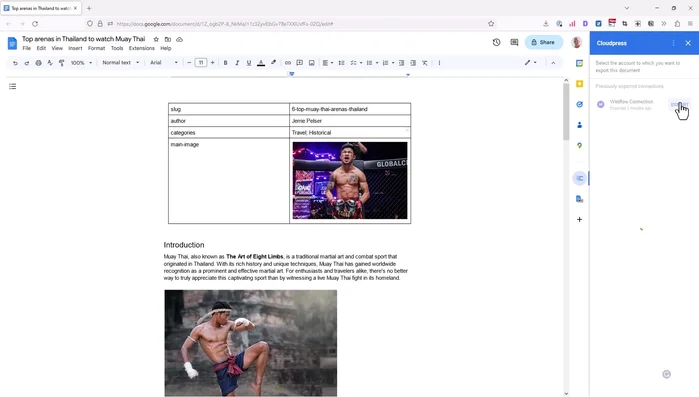The image size is (699, 397).
Task: Click the document title Top arenas in Thailand
Action: pos(83,39)
